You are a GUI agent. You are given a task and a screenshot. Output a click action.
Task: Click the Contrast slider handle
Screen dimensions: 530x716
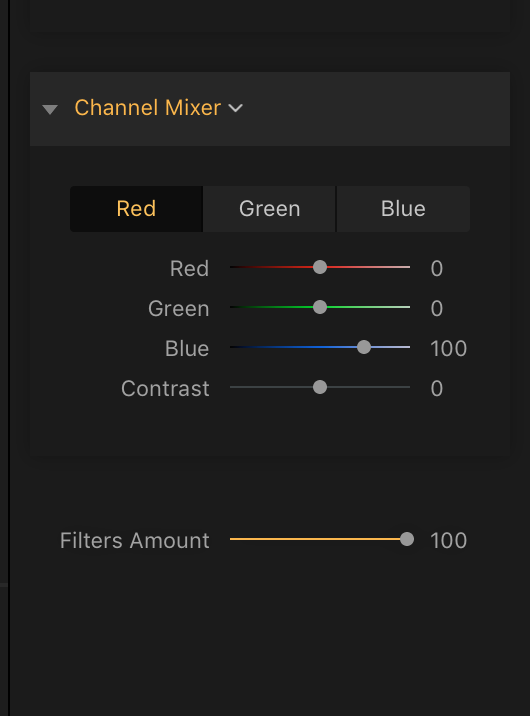(x=320, y=387)
